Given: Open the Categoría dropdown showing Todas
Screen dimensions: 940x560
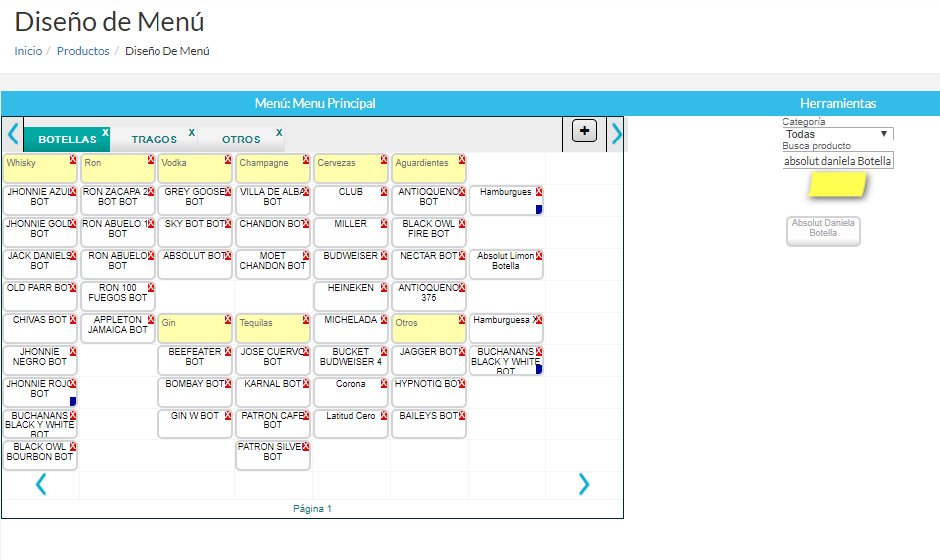Looking at the screenshot, I should tap(837, 134).
